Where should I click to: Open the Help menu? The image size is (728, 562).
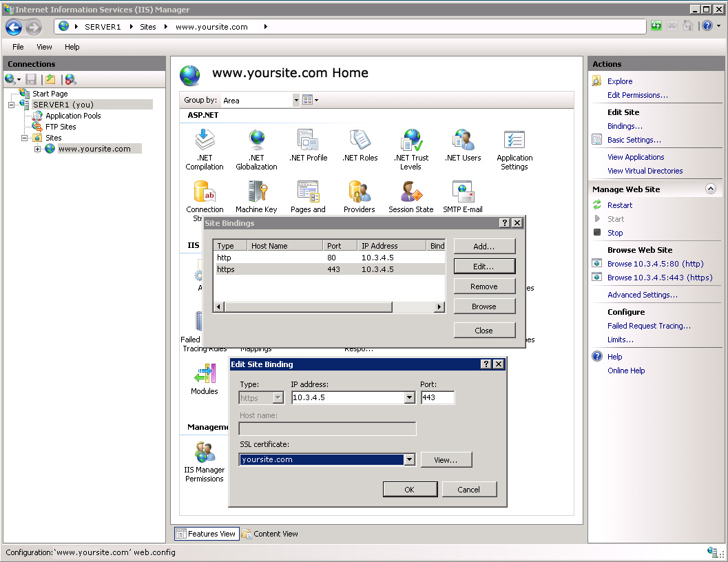pos(72,47)
